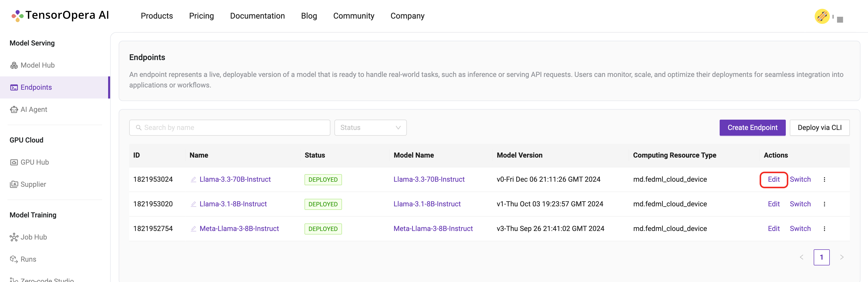Open Llama-3.1-8B-Instruct model name link
868x282 pixels.
(x=427, y=204)
